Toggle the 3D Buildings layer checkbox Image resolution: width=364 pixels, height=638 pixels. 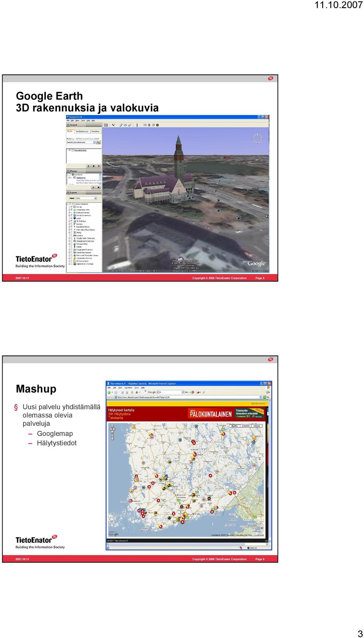71,221
